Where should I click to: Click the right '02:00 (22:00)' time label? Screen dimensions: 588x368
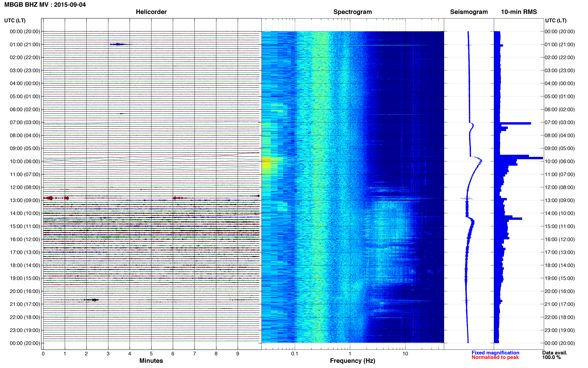coord(560,57)
